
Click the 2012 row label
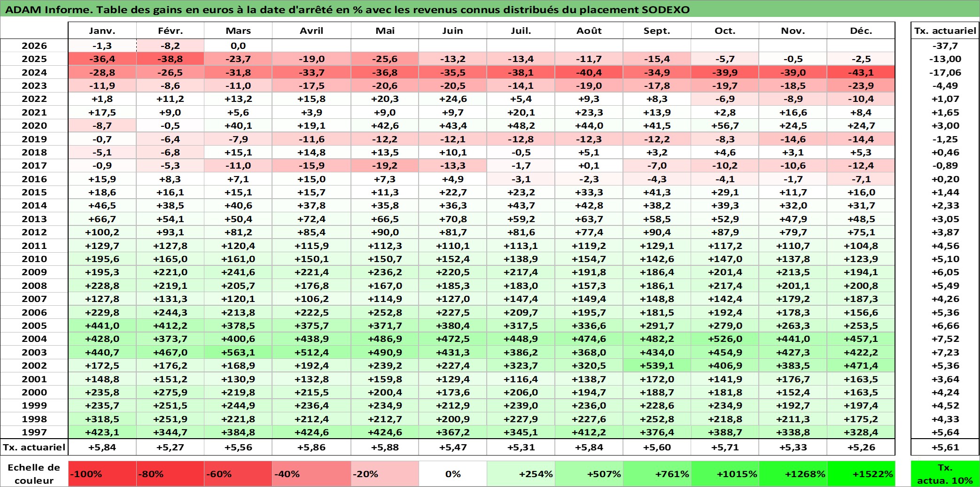click(x=34, y=232)
